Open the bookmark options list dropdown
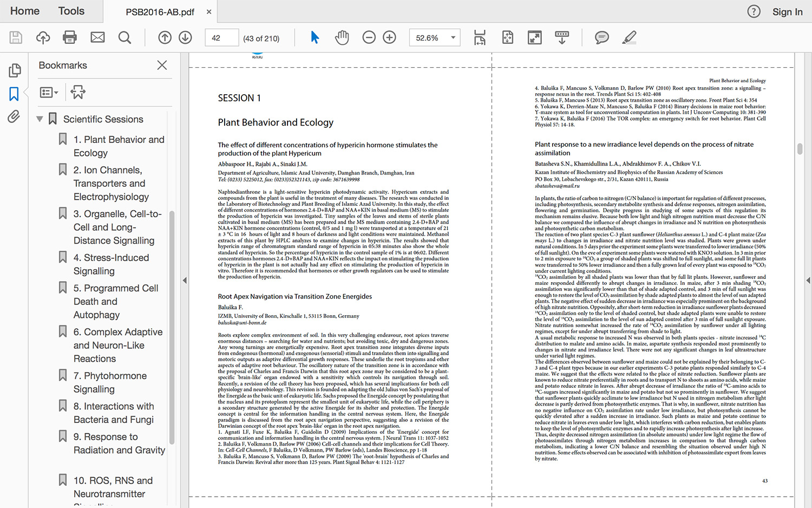Viewport: 812px width, 508px height. pos(49,93)
